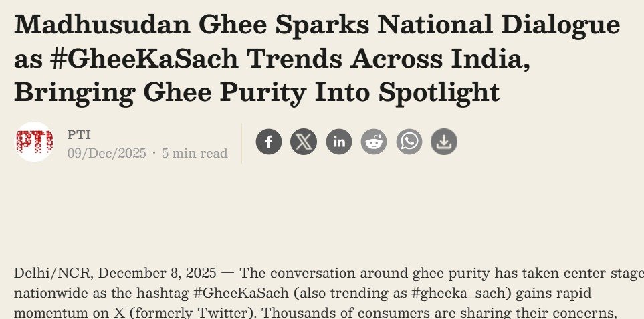Click #GheeKaSach in the headline
This screenshot has width=644, height=319.
click(x=144, y=59)
